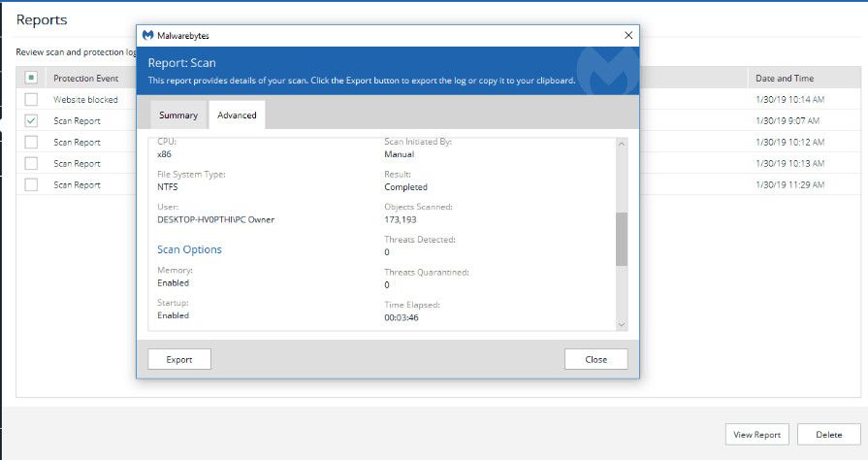Check the 10:12 AM Scan Report checkbox

[31, 142]
